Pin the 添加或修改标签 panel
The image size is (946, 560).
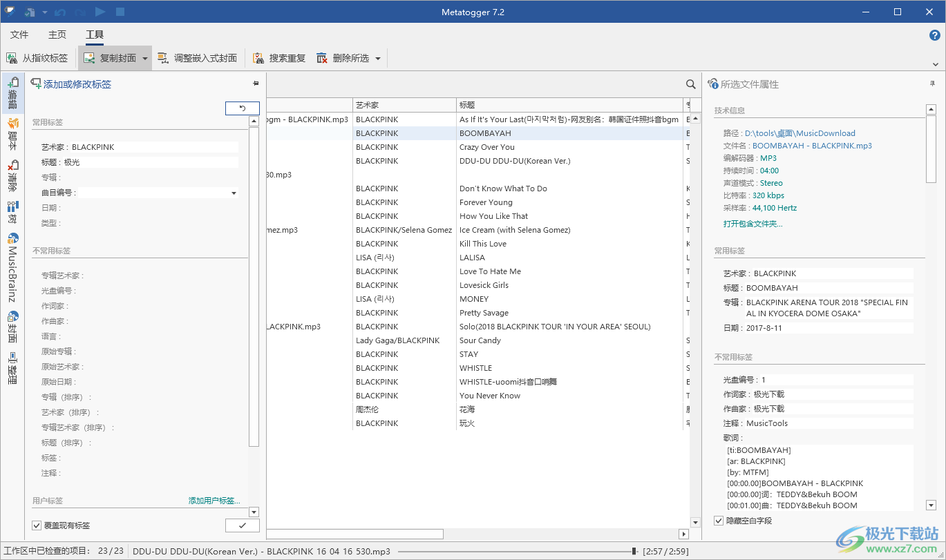pyautogui.click(x=256, y=84)
